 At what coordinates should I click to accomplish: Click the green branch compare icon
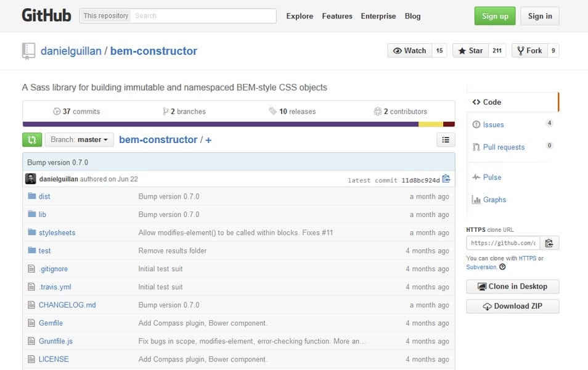[31, 140]
